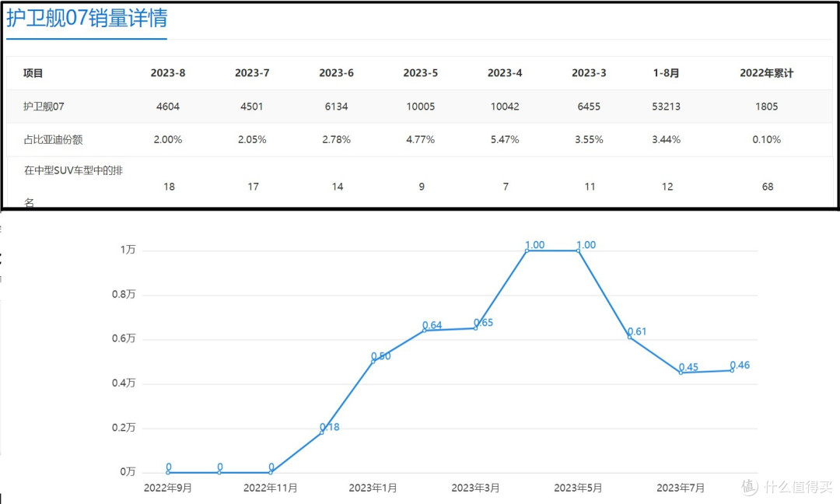
Task: Click the 0.2万 y-axis label
Action: click(123, 428)
